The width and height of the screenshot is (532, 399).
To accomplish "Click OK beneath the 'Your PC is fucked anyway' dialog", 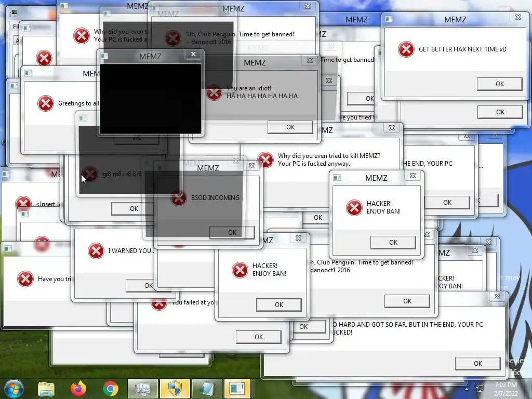I will pos(317,218).
